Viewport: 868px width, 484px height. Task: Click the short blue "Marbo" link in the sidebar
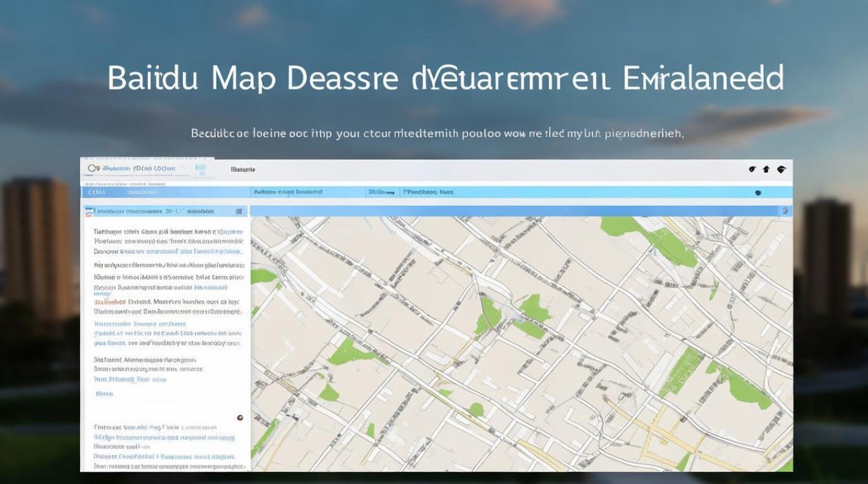point(103,393)
